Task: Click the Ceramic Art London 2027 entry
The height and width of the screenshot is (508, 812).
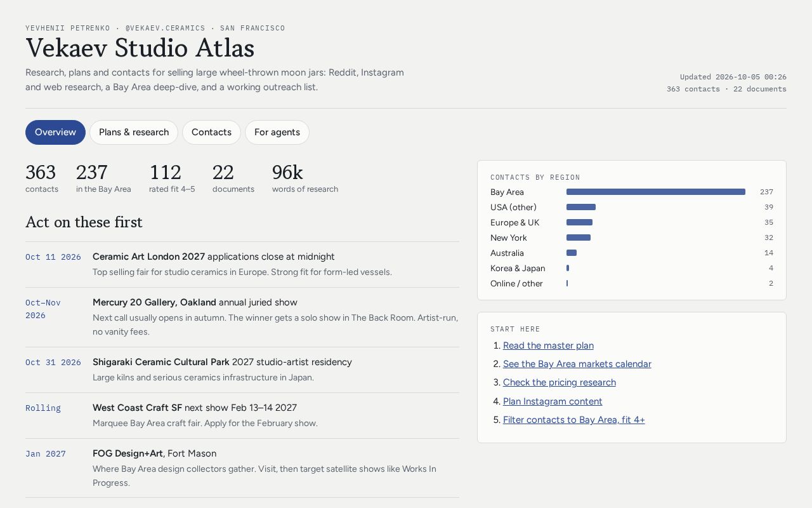Action: (242, 264)
